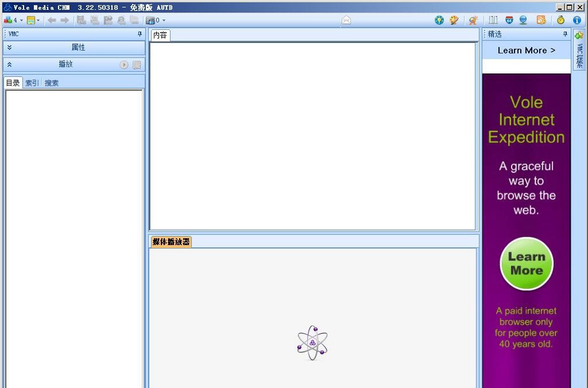Pin the VMC left panel
Screen dimensions: 588x388
click(140, 34)
